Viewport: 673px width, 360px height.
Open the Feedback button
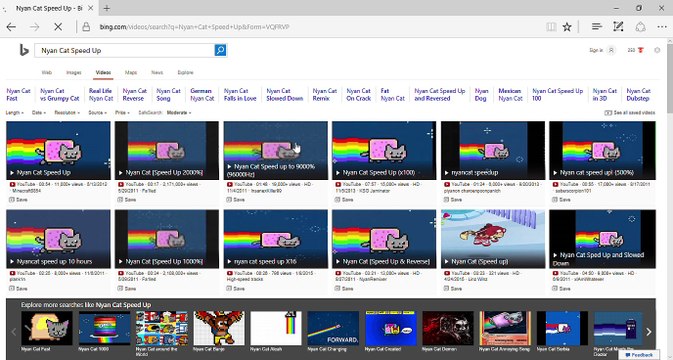(x=639, y=355)
